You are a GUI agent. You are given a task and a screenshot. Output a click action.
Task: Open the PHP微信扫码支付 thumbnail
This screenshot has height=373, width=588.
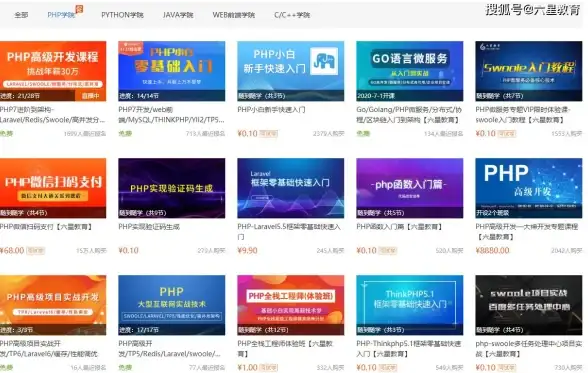point(53,188)
